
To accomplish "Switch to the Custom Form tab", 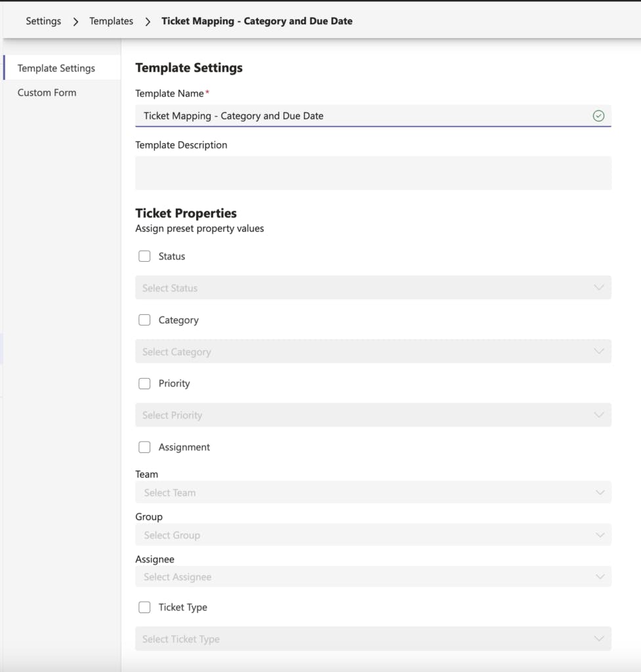I will pos(47,93).
